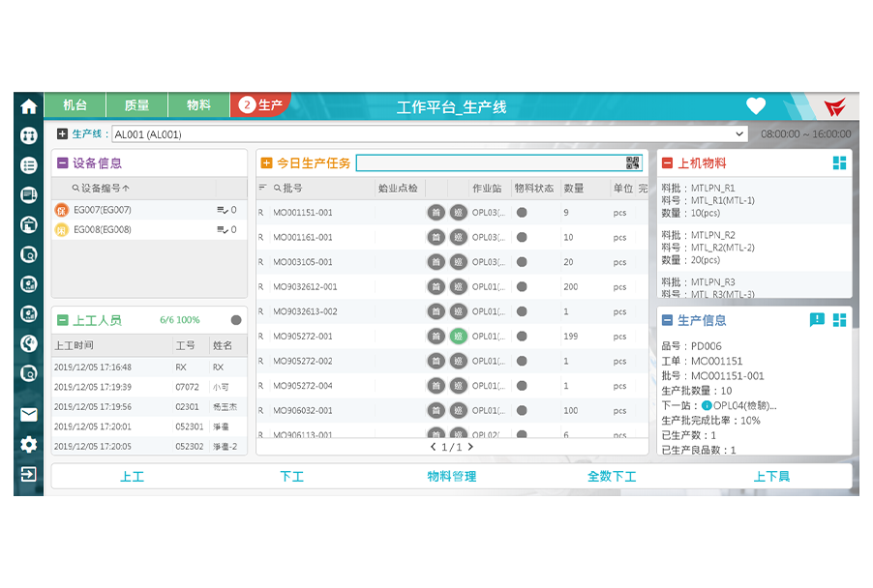Collapse the 上机物料 panel

point(667,163)
